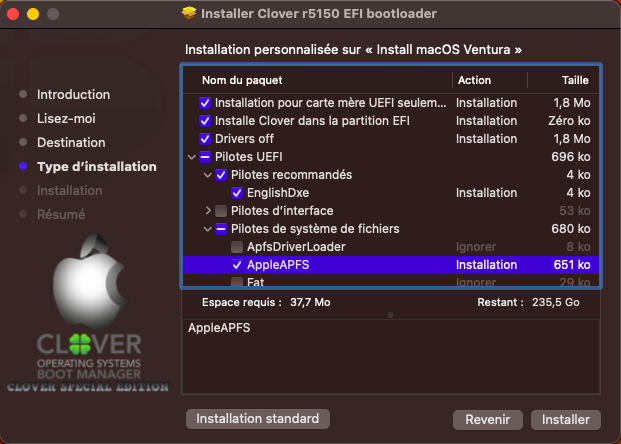Screen dimensions: 621x444
Task: Click the 53 ko size value
Action: click(x=575, y=211)
